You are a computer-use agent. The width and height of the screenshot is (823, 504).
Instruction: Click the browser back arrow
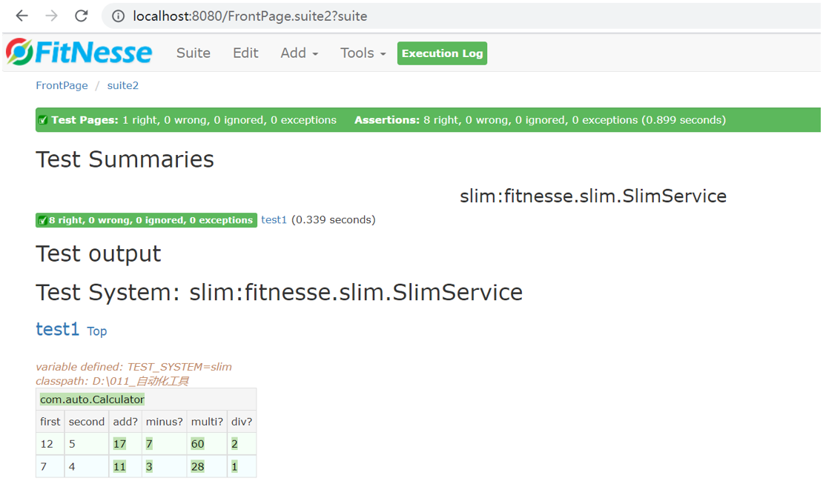22,16
